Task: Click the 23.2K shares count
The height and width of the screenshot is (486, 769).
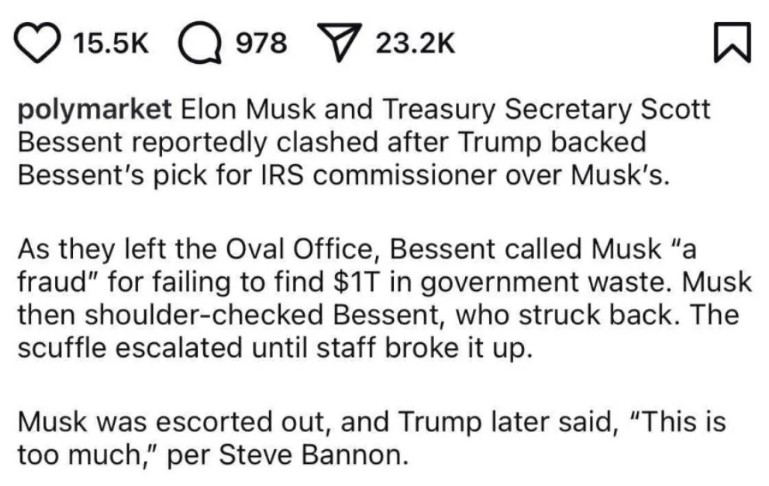Action: coord(415,43)
